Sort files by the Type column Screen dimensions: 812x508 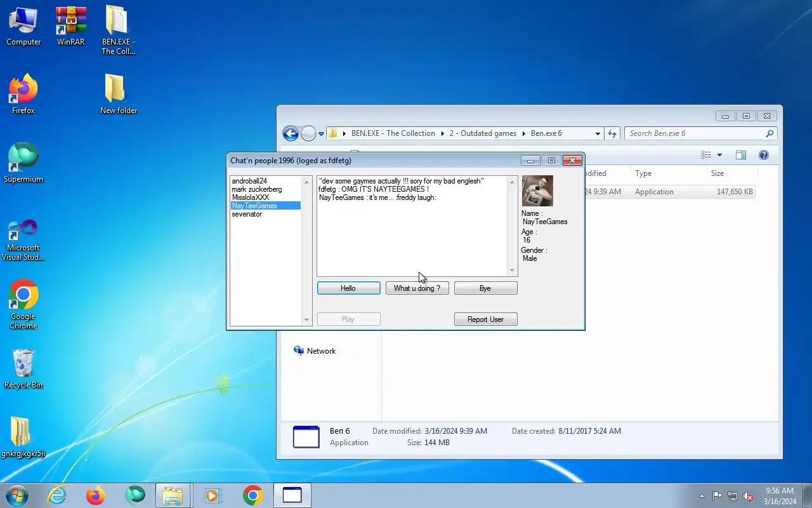[x=669, y=173]
